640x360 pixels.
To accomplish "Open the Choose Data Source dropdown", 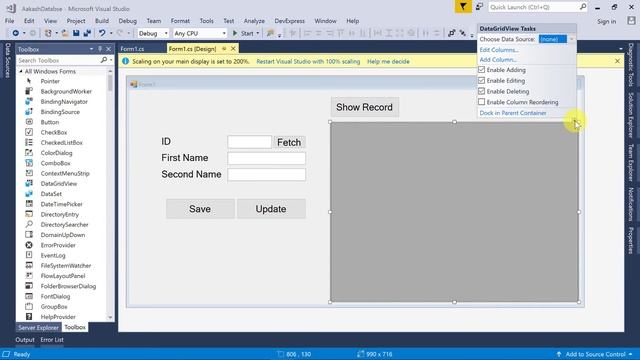I will [x=571, y=39].
